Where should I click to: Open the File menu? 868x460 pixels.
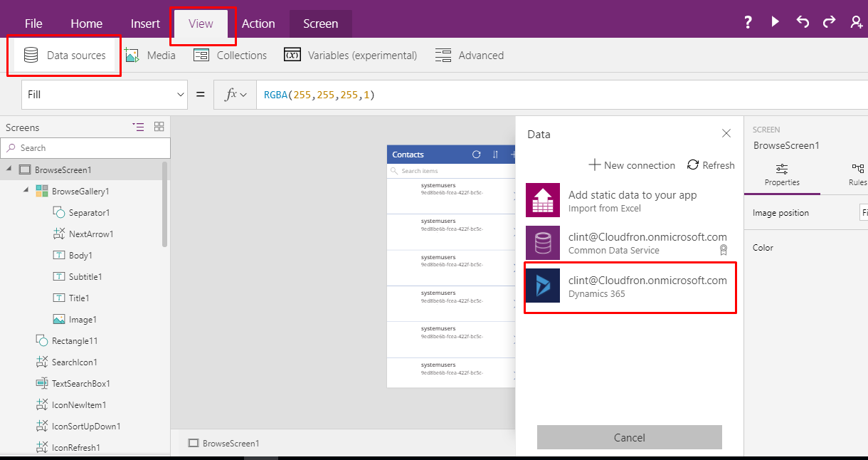[33, 23]
